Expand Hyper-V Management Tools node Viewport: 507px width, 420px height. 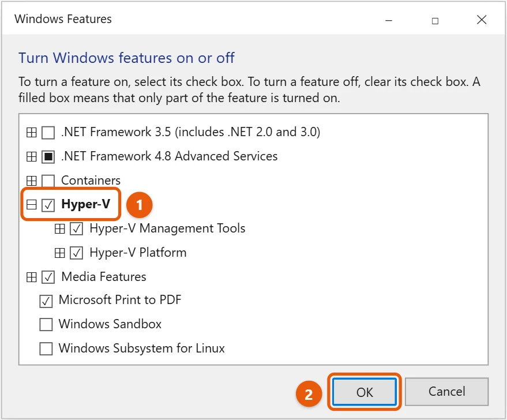click(x=60, y=229)
